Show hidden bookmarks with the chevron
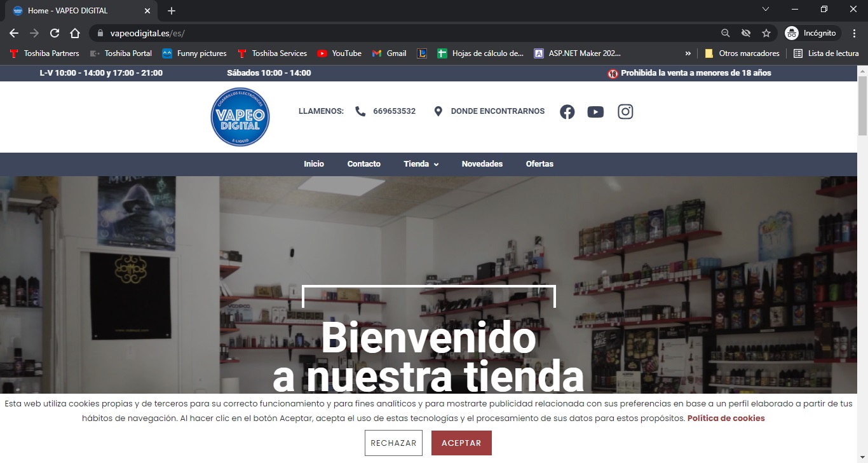868x463 pixels. click(688, 53)
